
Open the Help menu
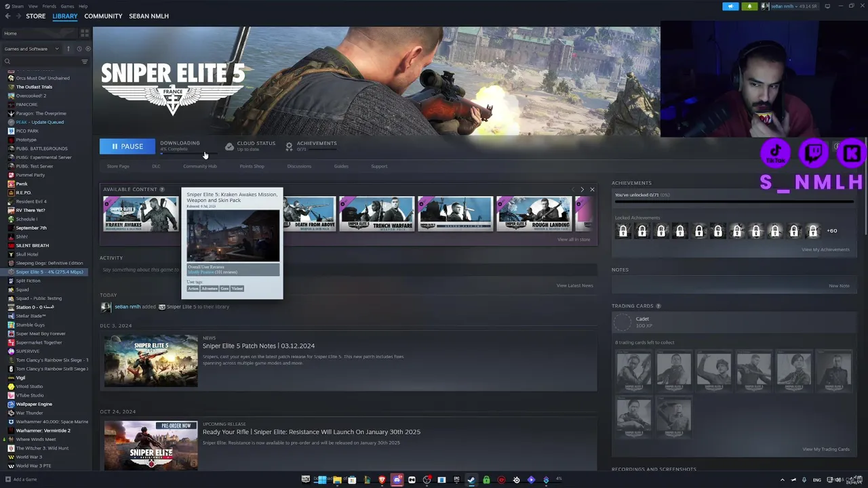(83, 6)
